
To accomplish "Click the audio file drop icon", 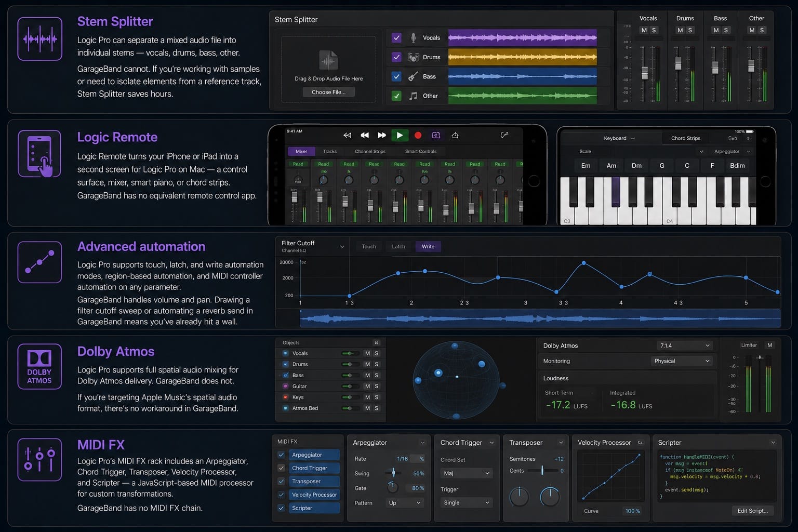I will click(x=328, y=61).
